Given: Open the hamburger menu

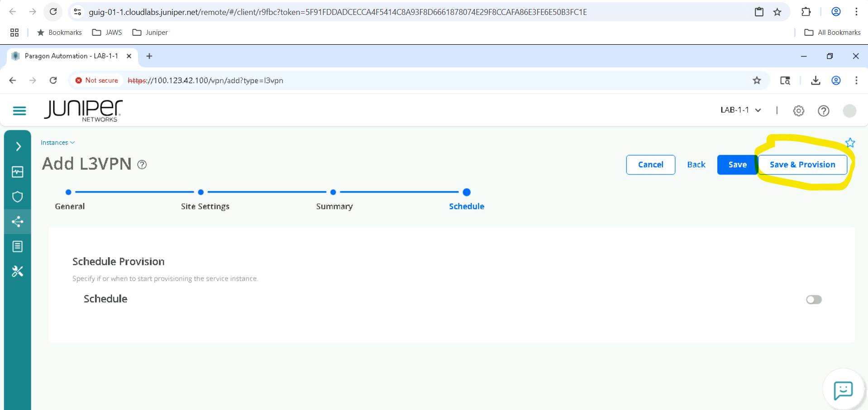Looking at the screenshot, I should coord(19,111).
